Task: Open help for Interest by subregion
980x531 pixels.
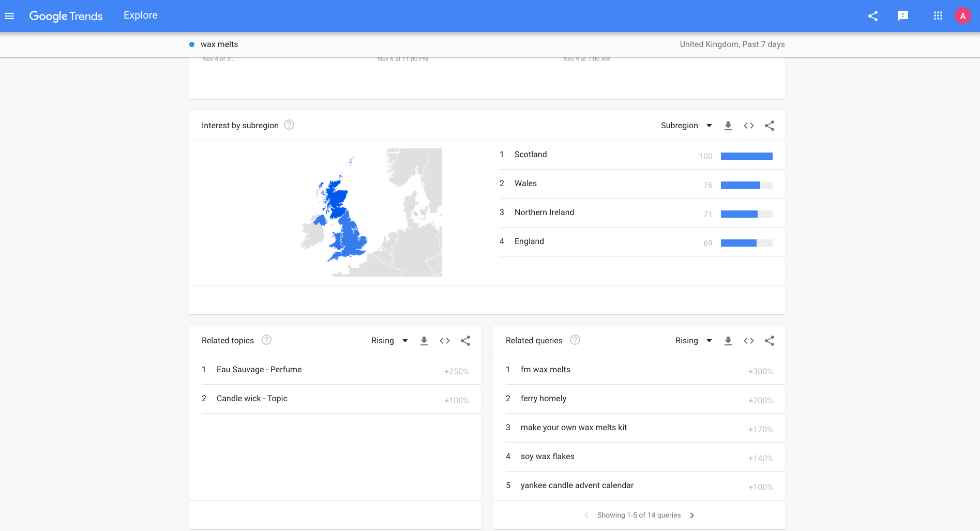Action: [289, 125]
